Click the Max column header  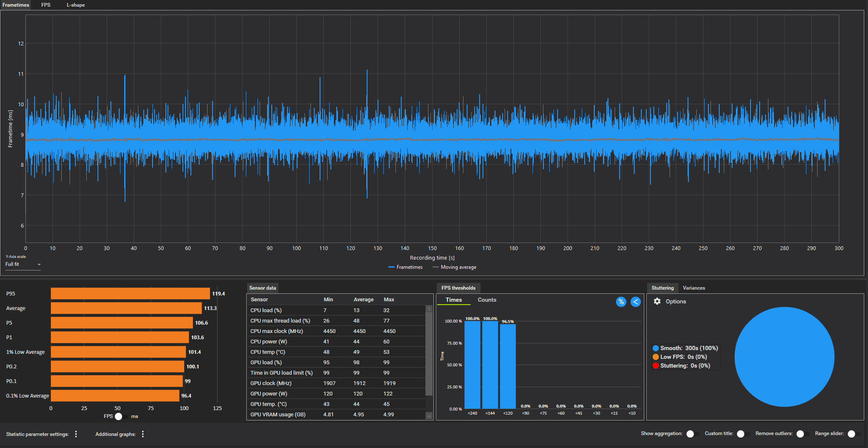[389, 300]
